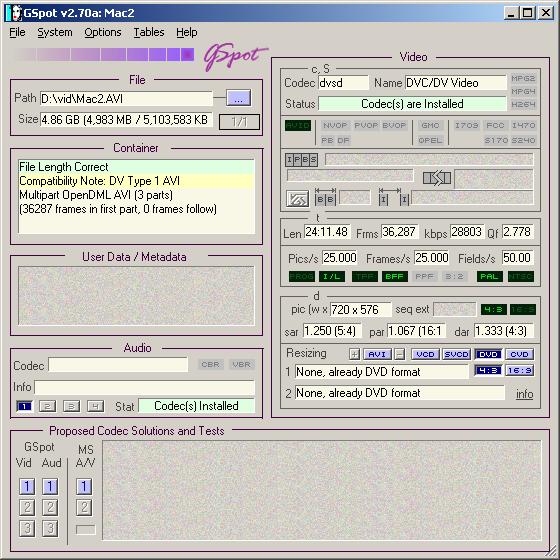Click the minus button beside AVI
The width and height of the screenshot is (560, 560).
pyautogui.click(x=400, y=354)
